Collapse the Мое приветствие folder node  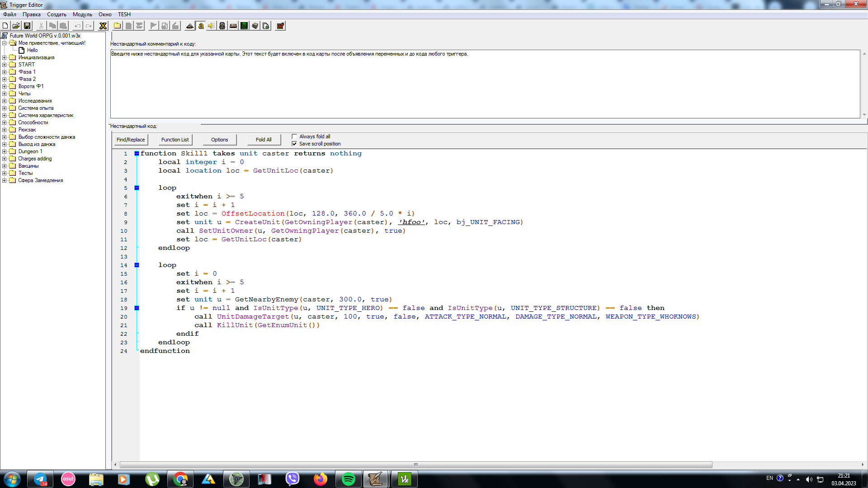click(5, 43)
